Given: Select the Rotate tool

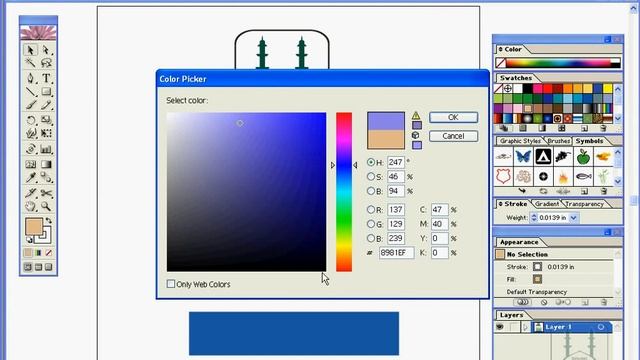Looking at the screenshot, I should click(30, 120).
